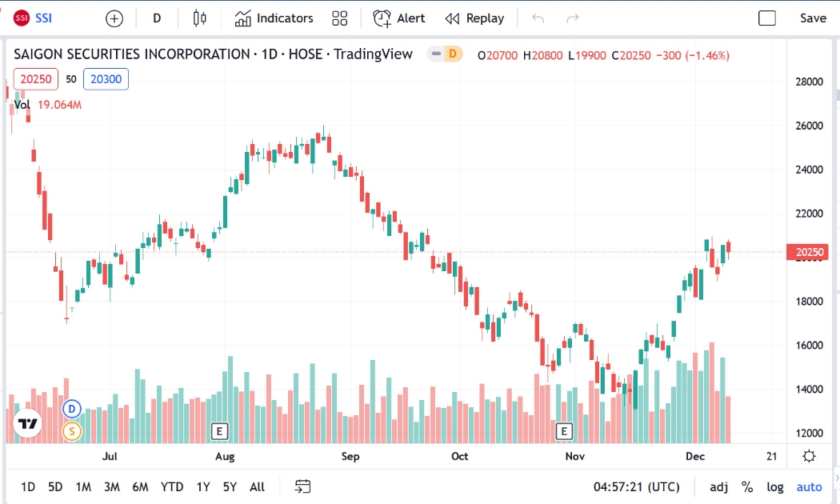Click the earnings E marker near Nov
The width and height of the screenshot is (840, 504).
pyautogui.click(x=563, y=431)
